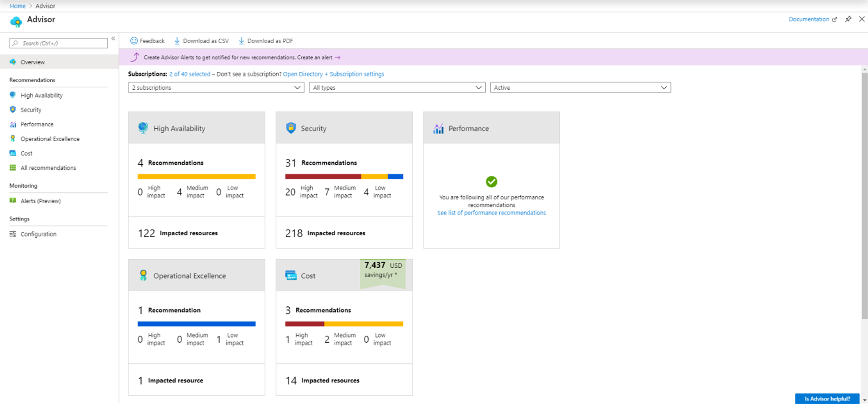Click the external link icon beside Documentation

point(834,19)
